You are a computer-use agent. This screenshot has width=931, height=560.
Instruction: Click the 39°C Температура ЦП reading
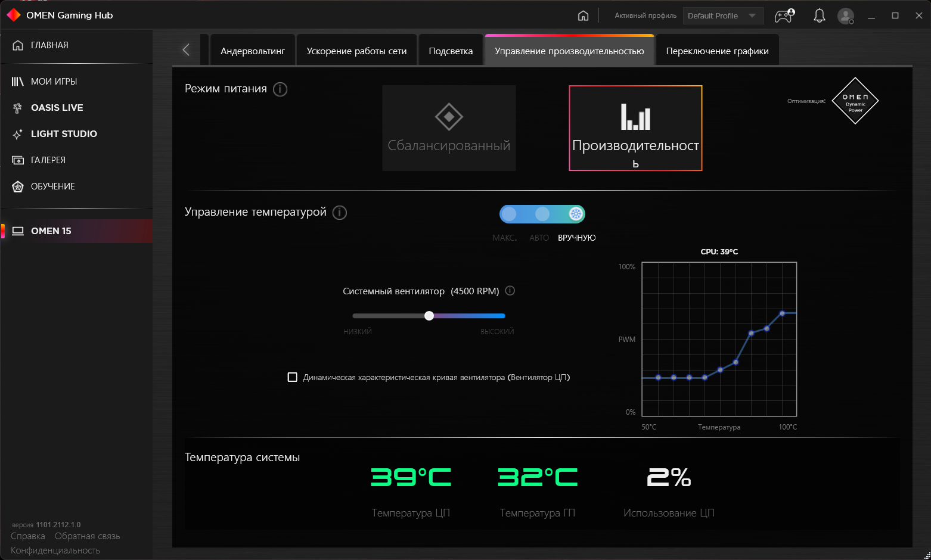411,477
